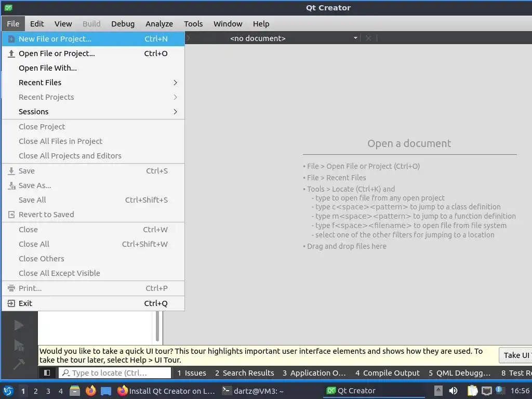Expand the Recent Files submenu arrow
The width and height of the screenshot is (532, 399).
(175, 83)
